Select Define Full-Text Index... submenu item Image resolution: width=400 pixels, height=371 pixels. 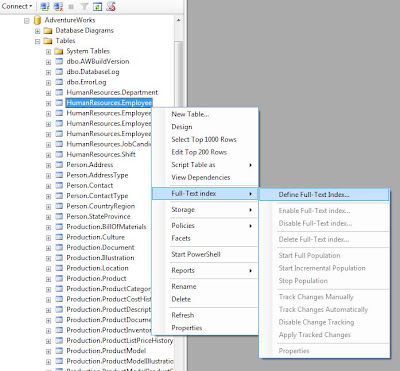tap(324, 195)
